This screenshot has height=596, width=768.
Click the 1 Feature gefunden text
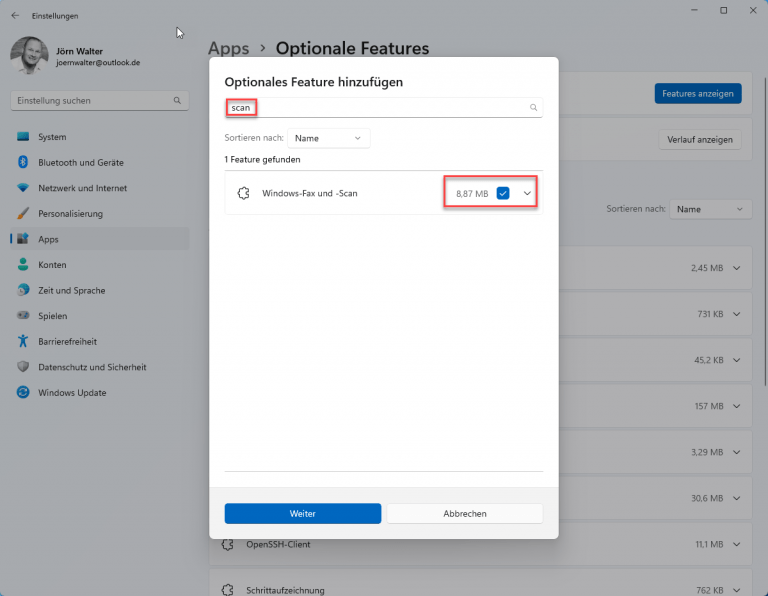(263, 159)
